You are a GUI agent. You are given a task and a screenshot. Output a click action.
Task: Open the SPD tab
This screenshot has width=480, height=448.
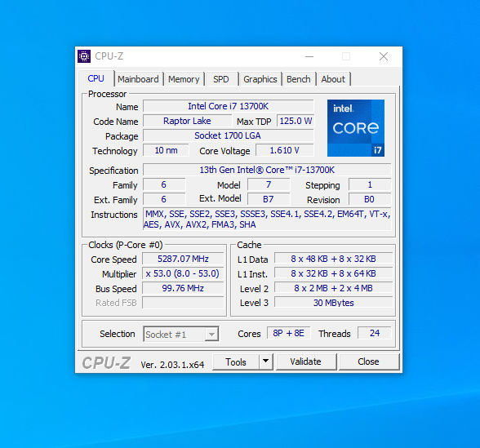[x=221, y=79]
